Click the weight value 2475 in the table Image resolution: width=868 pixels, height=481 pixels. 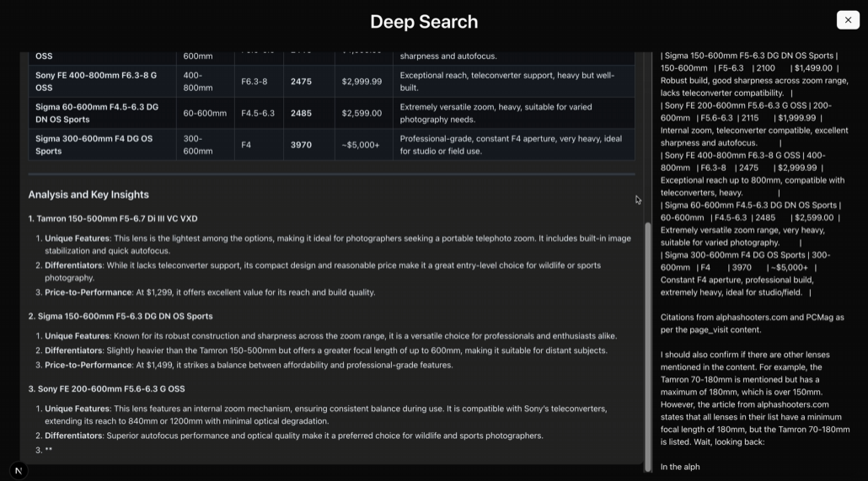[301, 82]
